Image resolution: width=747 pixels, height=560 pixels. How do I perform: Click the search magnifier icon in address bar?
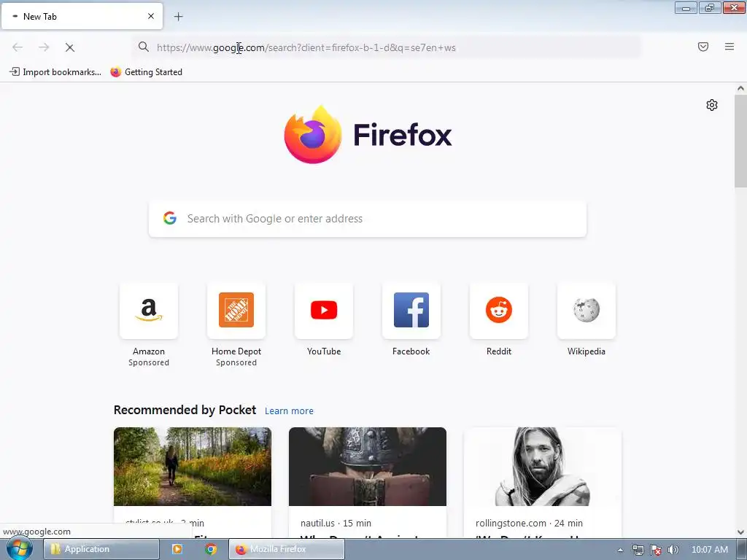144,47
